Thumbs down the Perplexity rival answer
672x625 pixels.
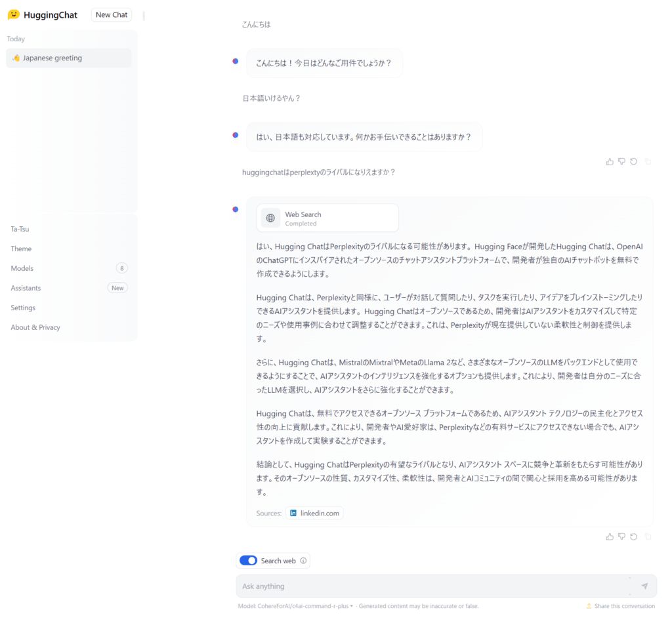click(621, 536)
